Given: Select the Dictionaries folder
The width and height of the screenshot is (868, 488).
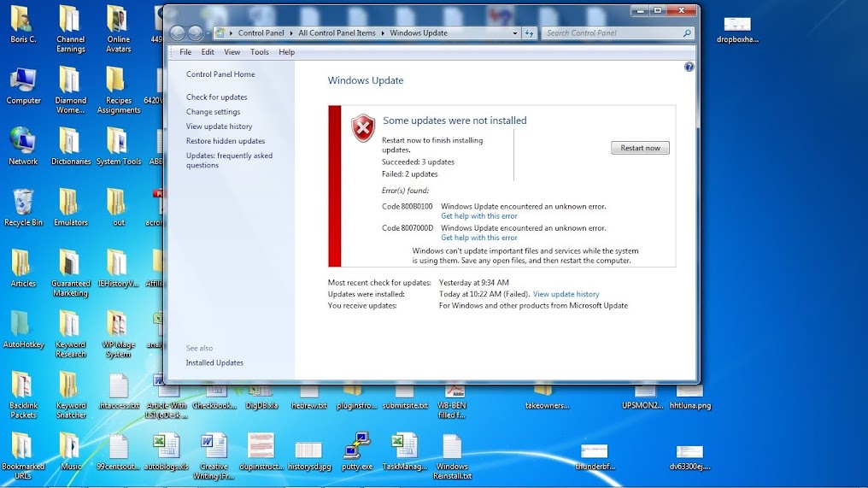Looking at the screenshot, I should 70,146.
